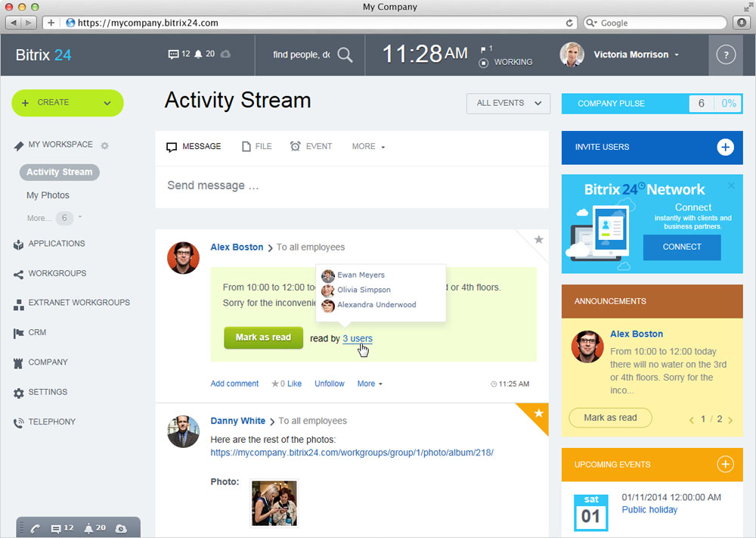Open Danny White's profile name link

tap(237, 421)
